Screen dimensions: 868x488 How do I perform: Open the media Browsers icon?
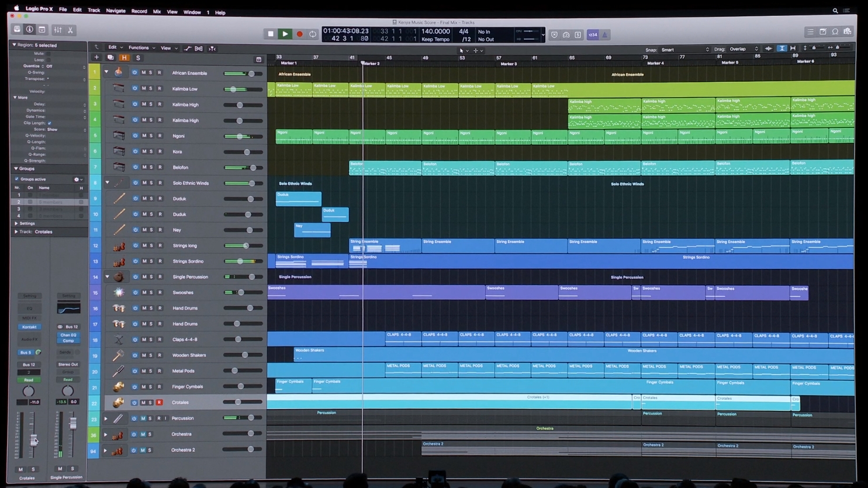click(x=848, y=32)
